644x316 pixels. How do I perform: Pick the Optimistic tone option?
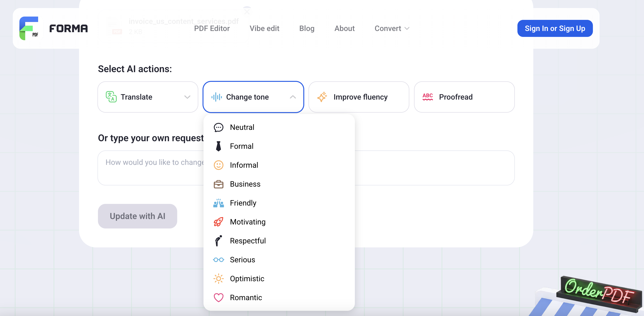tap(279, 279)
